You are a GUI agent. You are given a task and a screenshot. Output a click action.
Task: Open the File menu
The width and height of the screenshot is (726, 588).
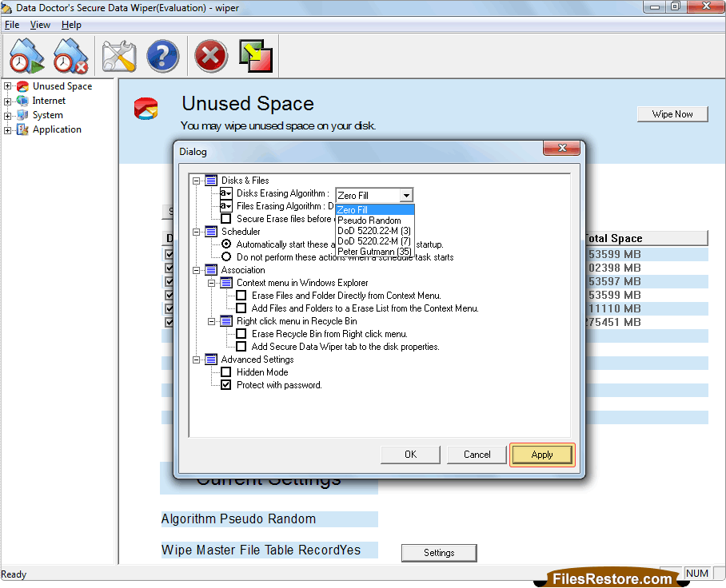[x=12, y=25]
